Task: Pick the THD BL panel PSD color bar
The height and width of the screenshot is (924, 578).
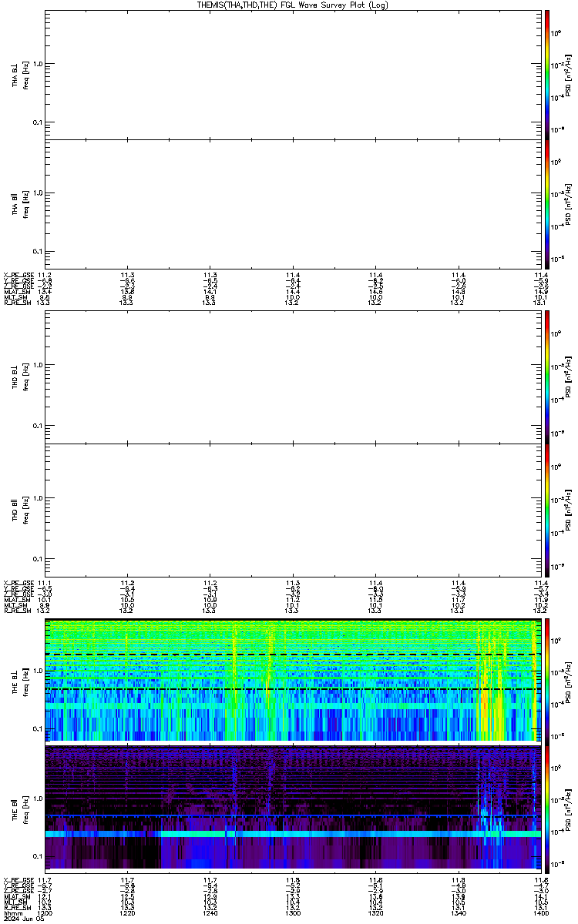Action: click(x=546, y=378)
